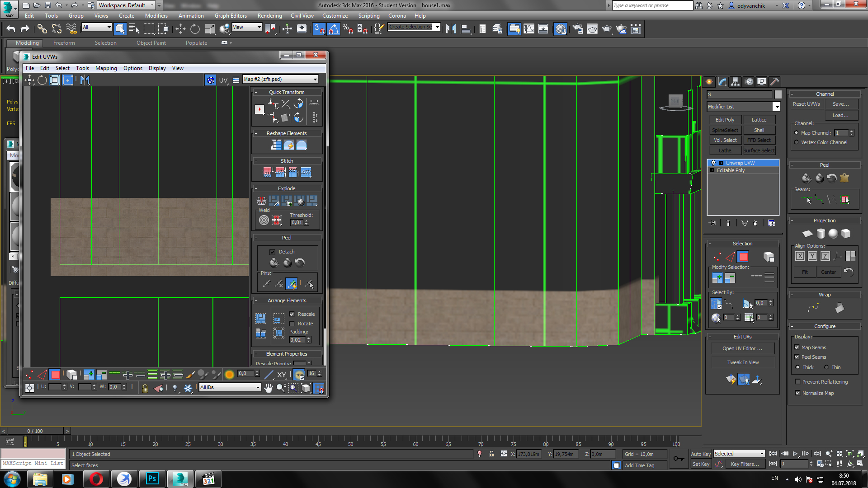Click the Select and Rotate tool in main toolbar
Image resolution: width=868 pixels, height=488 pixels.
coord(195,29)
